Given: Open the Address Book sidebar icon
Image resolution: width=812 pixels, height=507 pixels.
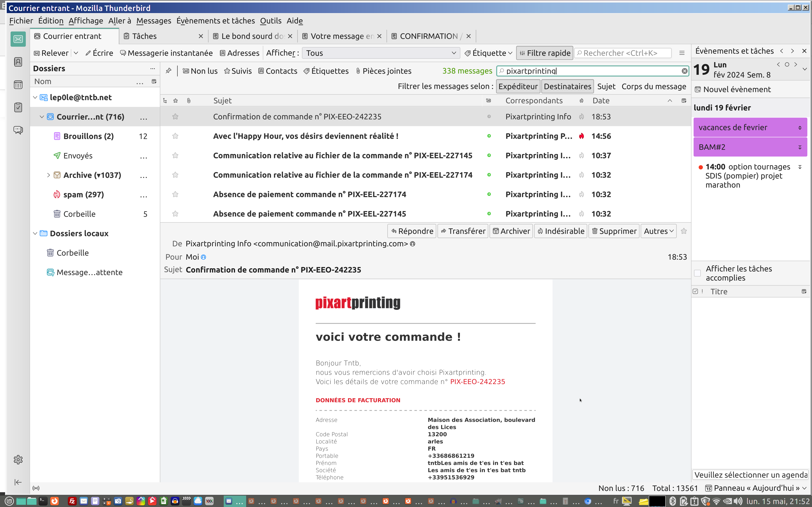Looking at the screenshot, I should (x=18, y=62).
